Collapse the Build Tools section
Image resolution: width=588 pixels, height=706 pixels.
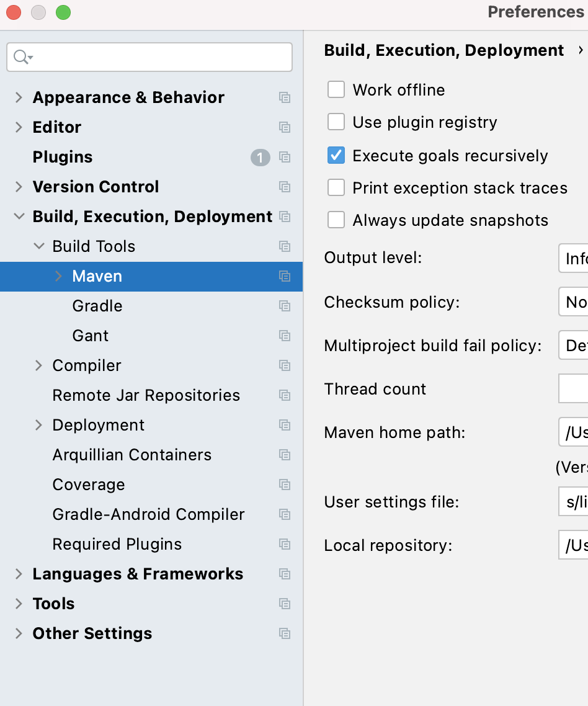pos(39,246)
